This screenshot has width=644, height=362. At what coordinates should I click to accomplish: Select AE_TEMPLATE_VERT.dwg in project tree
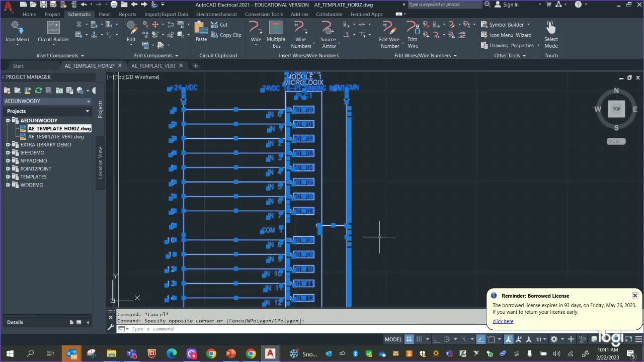56,137
